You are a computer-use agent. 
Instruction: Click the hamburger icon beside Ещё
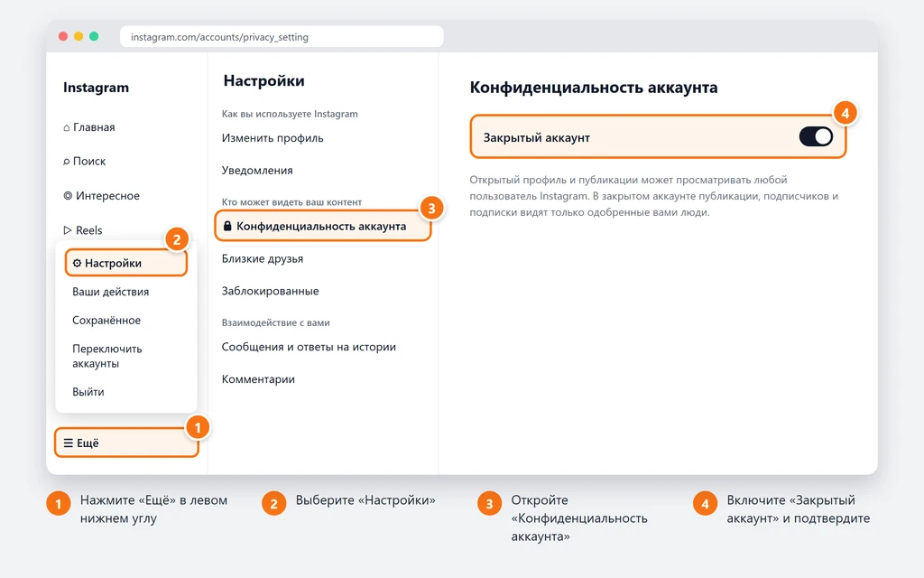69,443
